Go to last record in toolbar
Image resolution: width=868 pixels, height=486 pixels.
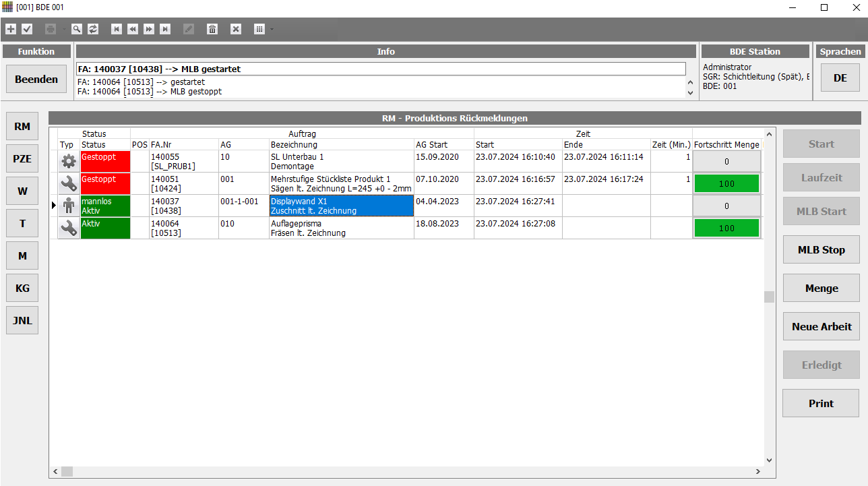point(165,29)
